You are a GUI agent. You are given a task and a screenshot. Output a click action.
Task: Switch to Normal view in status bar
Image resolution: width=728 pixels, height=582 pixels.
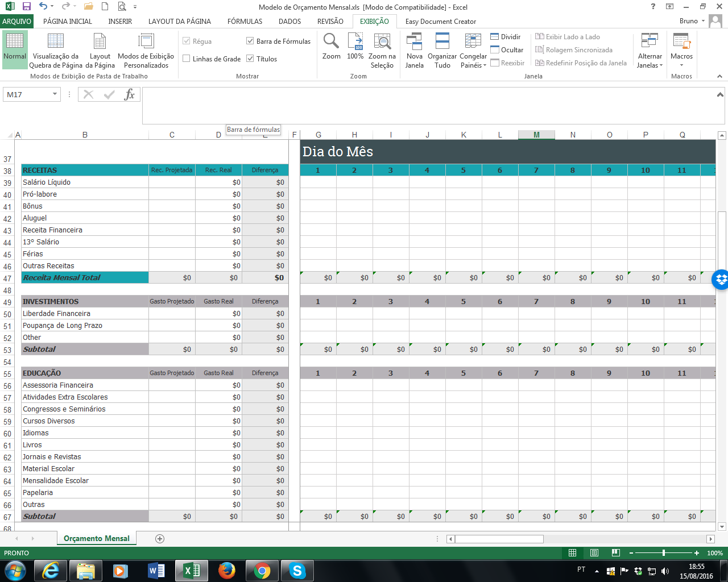pos(573,553)
